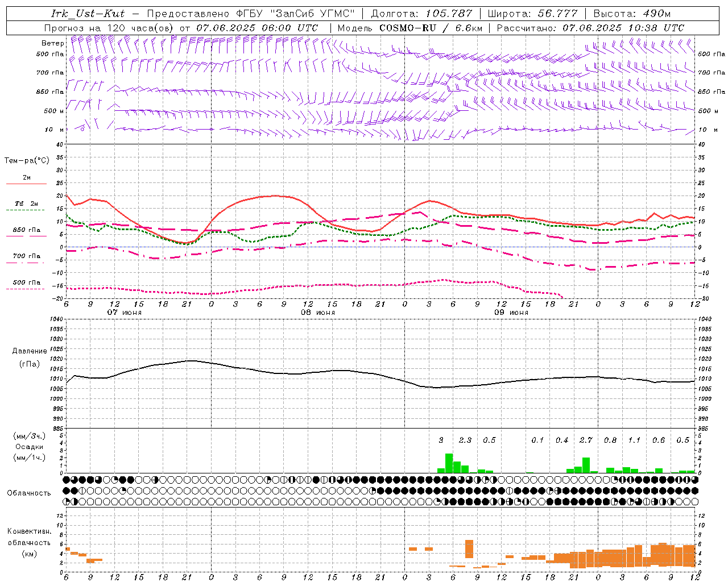Click the "Осадки" precipitation label
728x582 pixels.
coord(29,447)
